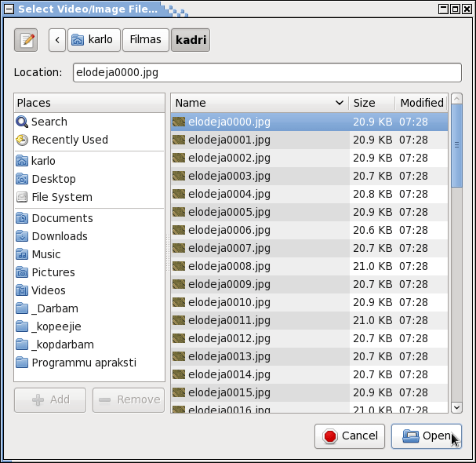Viewport: 476px width, 463px height.
Task: Sort files by the Name column
Action: tap(260, 103)
